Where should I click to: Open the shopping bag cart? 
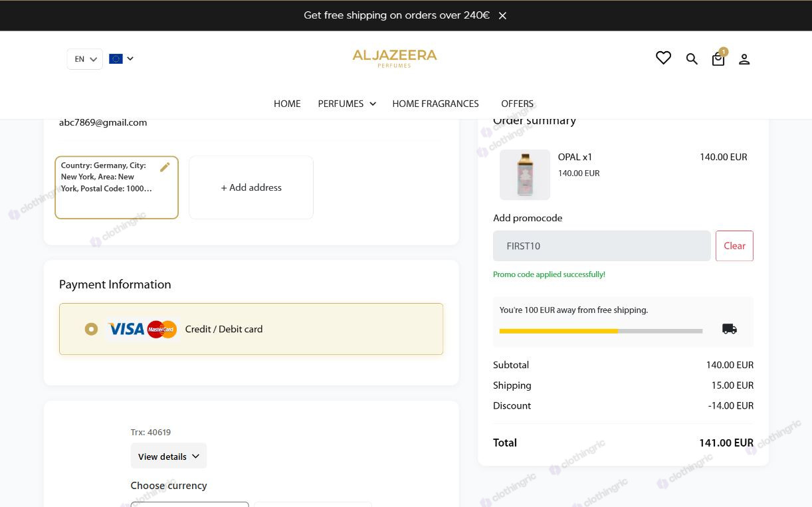coord(718,58)
